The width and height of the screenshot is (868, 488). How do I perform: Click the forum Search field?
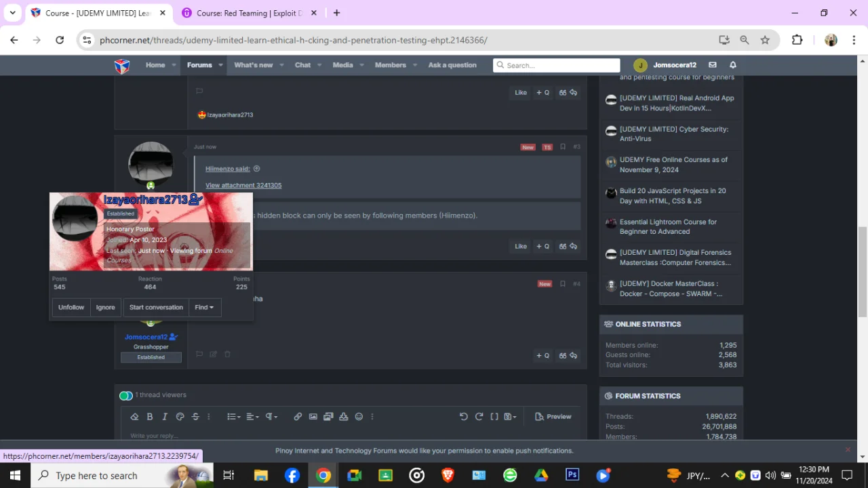click(x=557, y=65)
